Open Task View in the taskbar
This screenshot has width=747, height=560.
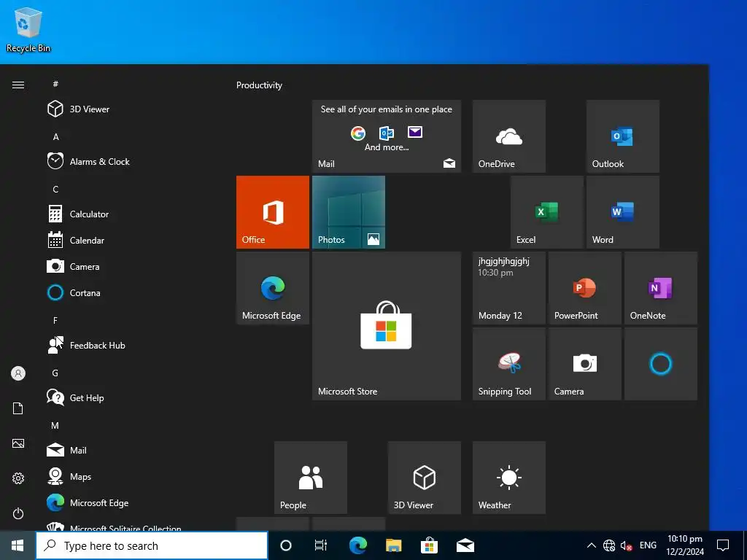pyautogui.click(x=321, y=545)
